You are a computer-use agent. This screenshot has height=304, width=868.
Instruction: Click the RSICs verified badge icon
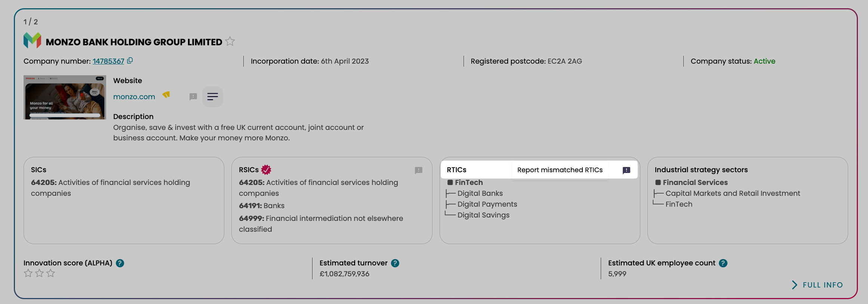266,170
